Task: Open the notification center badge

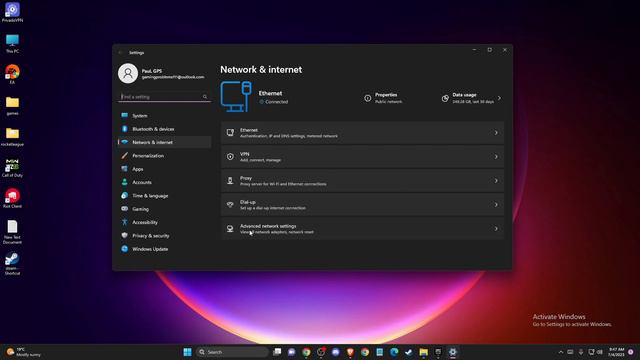Action: (x=631, y=352)
